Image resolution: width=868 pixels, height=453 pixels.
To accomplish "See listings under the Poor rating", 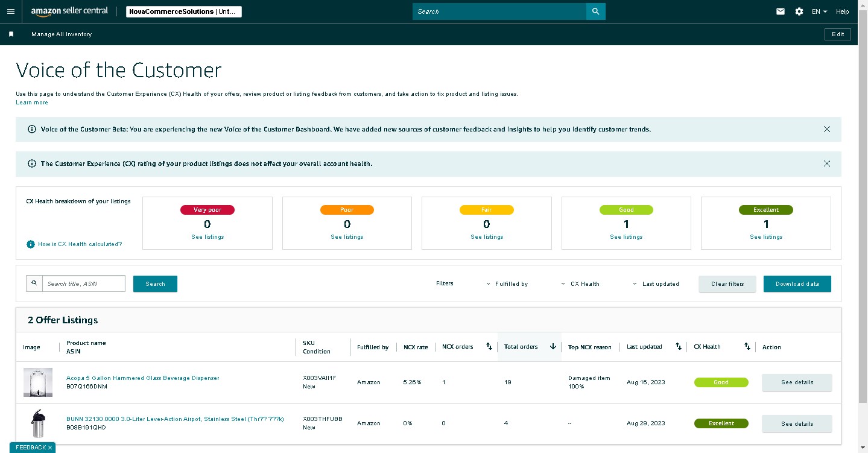I will tap(347, 237).
